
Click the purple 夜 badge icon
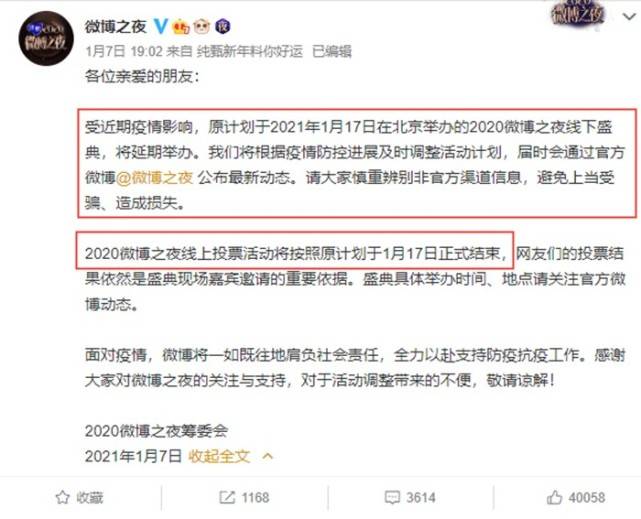[x=223, y=27]
